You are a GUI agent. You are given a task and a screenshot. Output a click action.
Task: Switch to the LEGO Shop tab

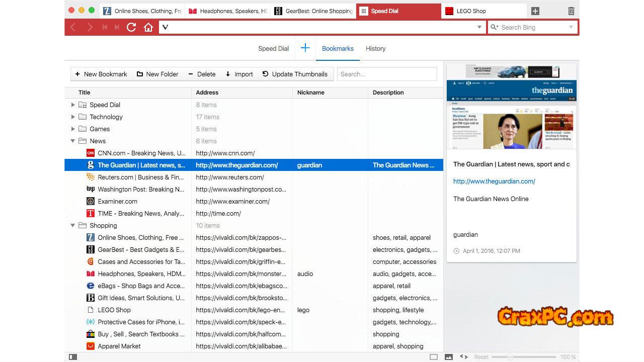click(483, 11)
